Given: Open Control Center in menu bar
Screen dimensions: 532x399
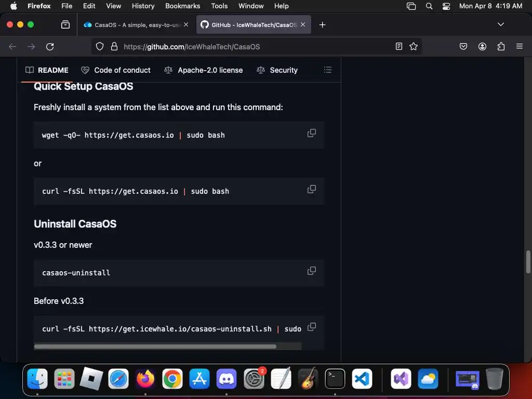Looking at the screenshot, I should pos(446,6).
